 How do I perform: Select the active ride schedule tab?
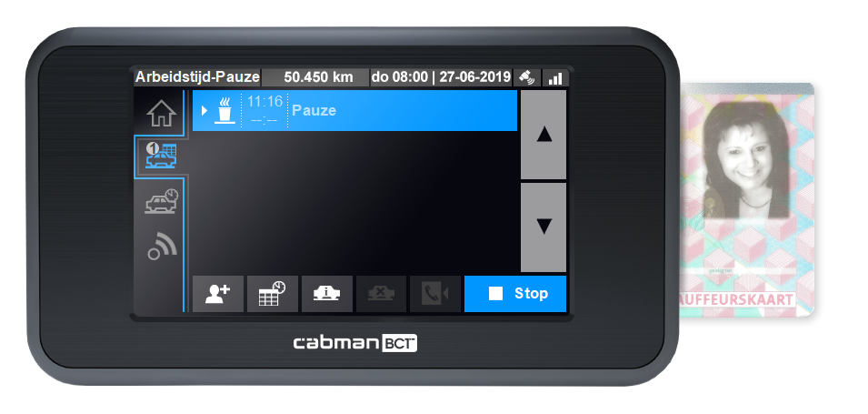[x=161, y=156]
